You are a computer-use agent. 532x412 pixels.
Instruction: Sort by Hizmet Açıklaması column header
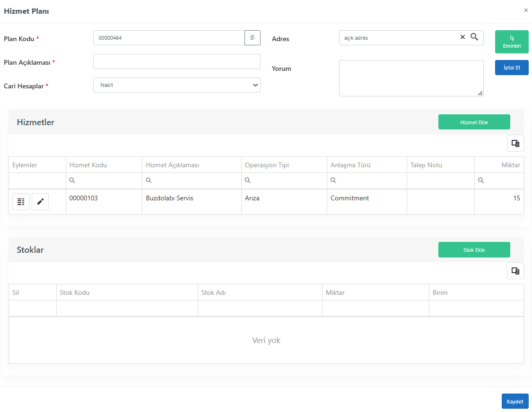pos(192,165)
